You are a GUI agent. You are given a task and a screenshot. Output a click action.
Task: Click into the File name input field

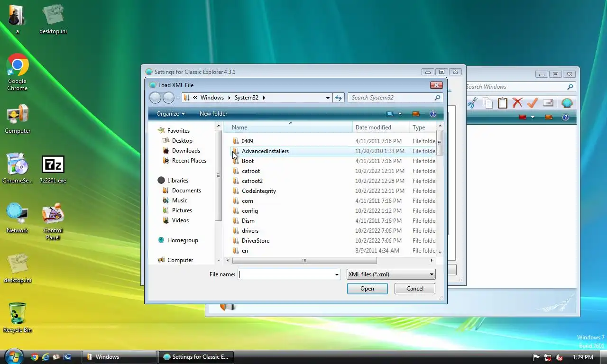tap(285, 274)
